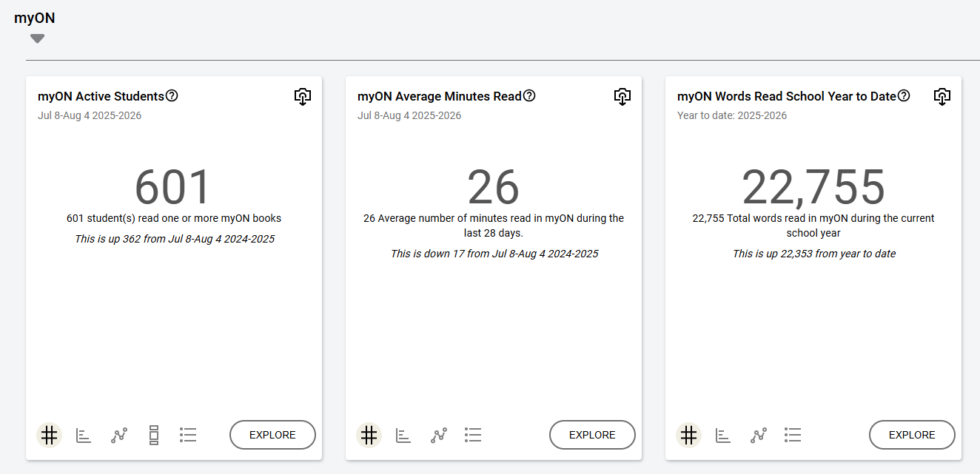This screenshot has height=474, width=980.
Task: Click the myON Words Read School Year title
Action: [787, 96]
